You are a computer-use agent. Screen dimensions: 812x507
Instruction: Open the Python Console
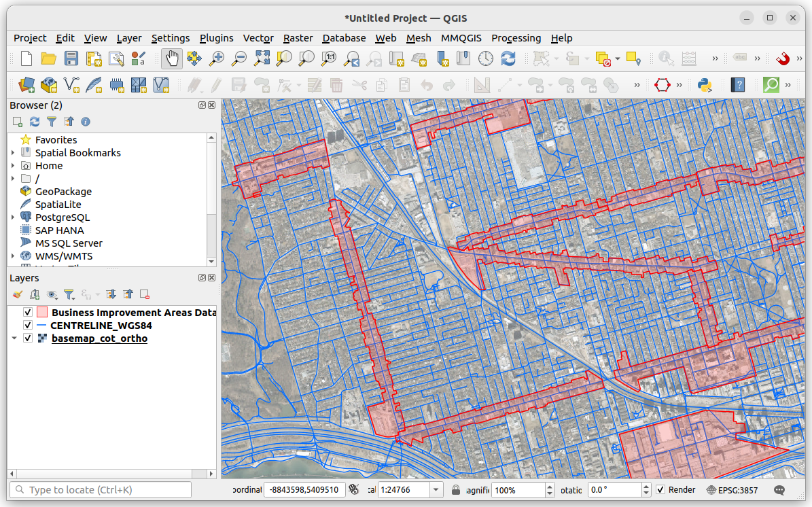(x=705, y=85)
